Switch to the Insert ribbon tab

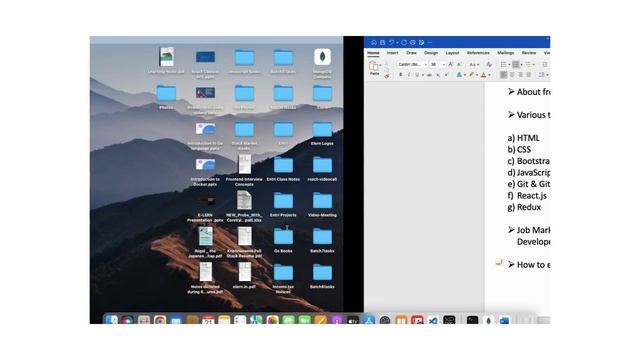(392, 53)
